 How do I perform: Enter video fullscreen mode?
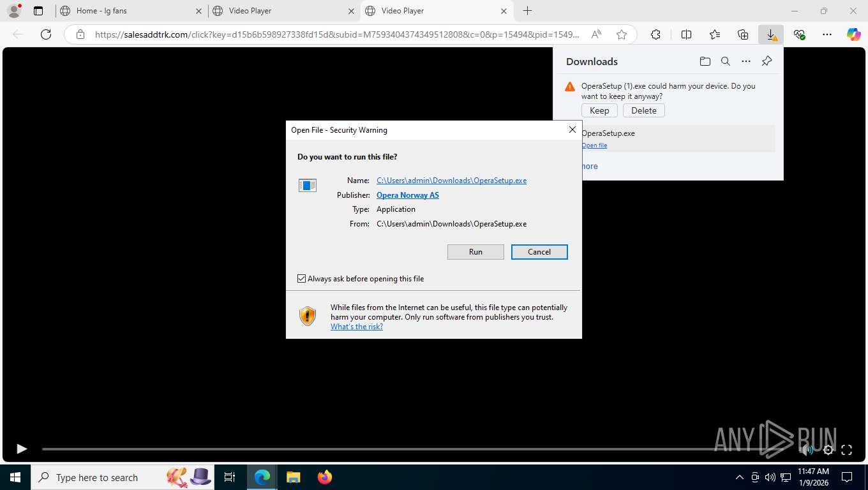(847, 450)
